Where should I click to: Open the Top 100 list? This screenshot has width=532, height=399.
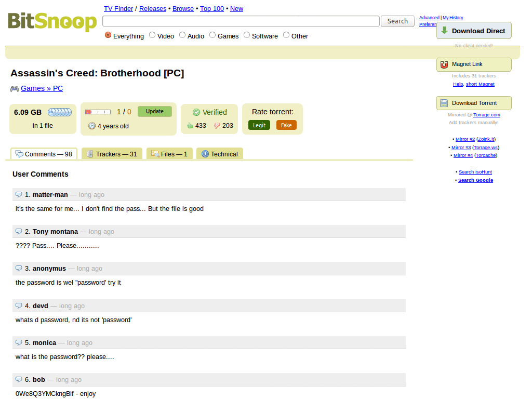click(212, 9)
